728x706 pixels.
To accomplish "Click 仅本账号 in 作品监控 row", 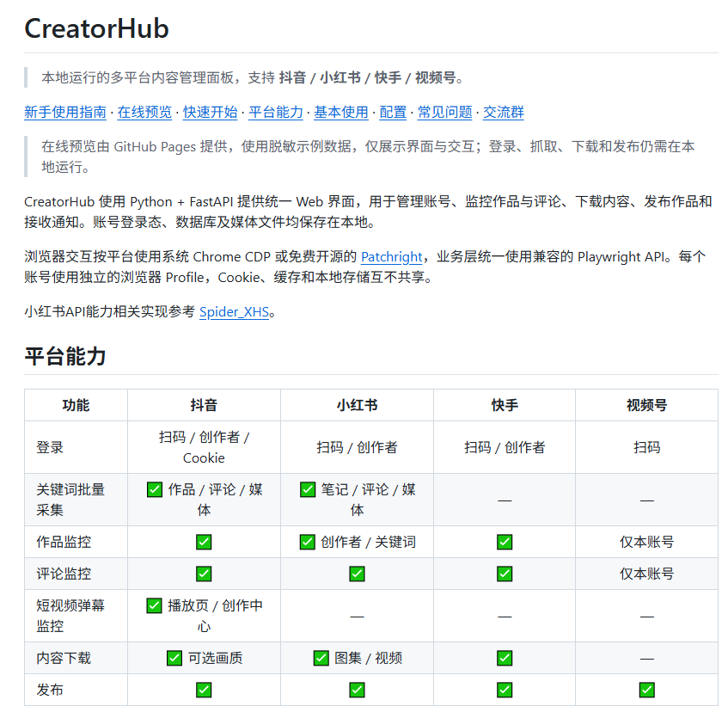I will [646, 542].
